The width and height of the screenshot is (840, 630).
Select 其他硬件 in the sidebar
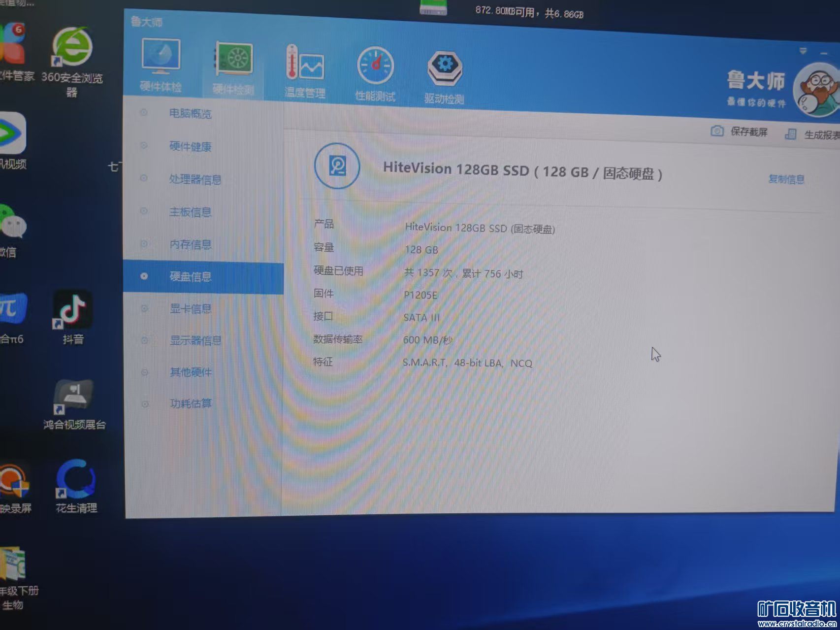pos(191,372)
